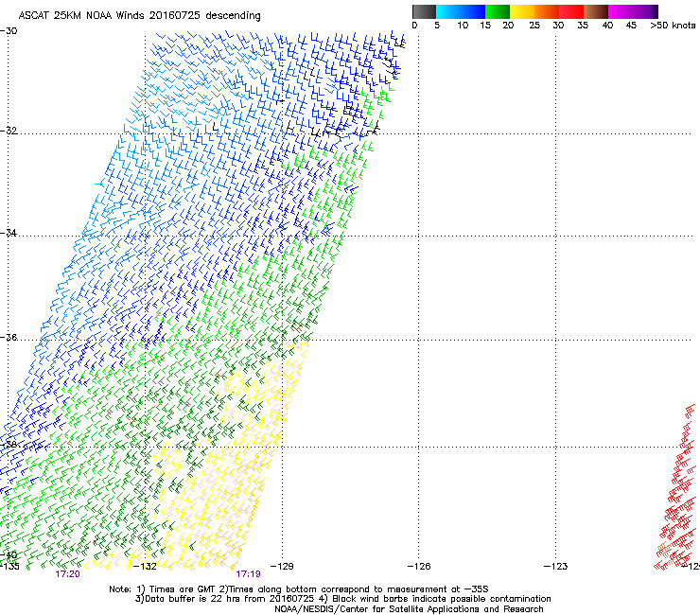This screenshot has width=700, height=615.
Task: Click the legend tick label '10'
Action: (x=463, y=26)
